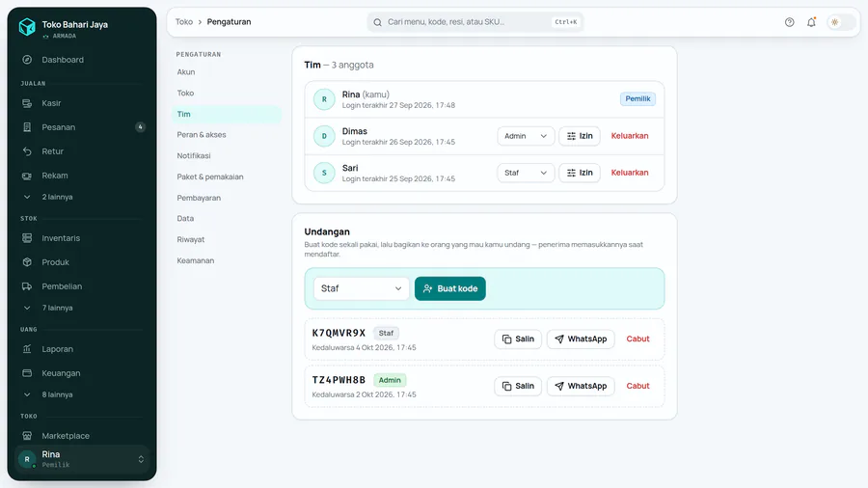Click the Rina avatar in the sidebar footer
Screen dimensions: 868x488
click(27, 459)
